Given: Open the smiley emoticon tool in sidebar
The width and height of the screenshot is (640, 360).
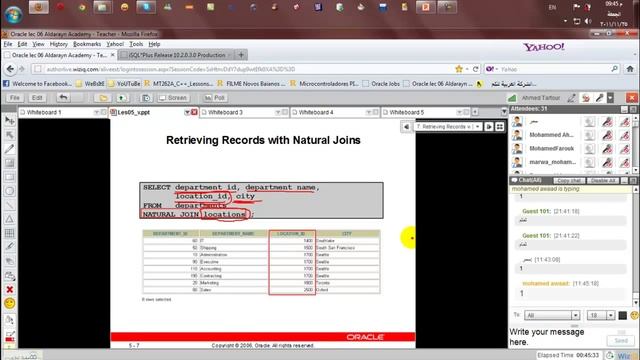Looking at the screenshot, I should (x=9, y=303).
